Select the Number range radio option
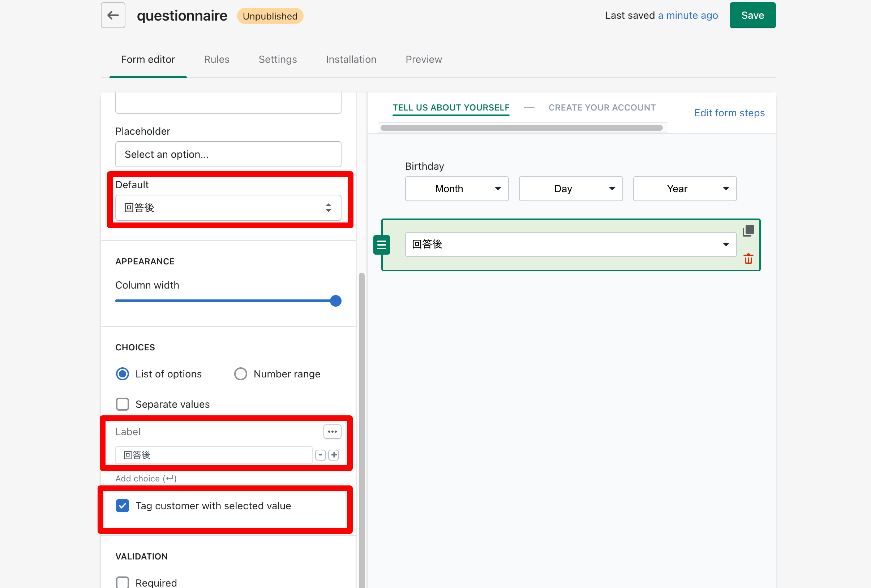Viewport: 871px width, 588px height. click(240, 374)
